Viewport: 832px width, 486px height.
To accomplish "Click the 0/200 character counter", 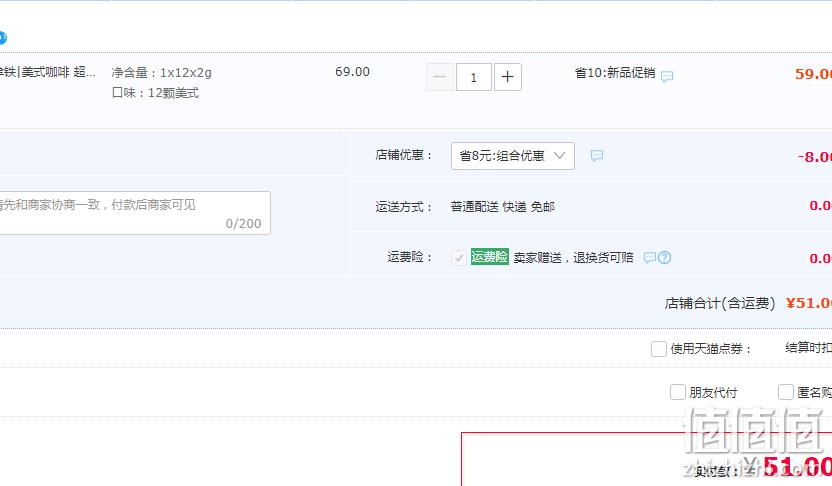I will point(244,224).
